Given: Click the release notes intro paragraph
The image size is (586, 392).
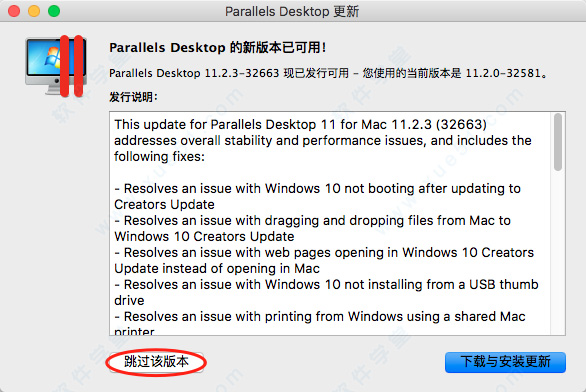Looking at the screenshot, I should 323,141.
